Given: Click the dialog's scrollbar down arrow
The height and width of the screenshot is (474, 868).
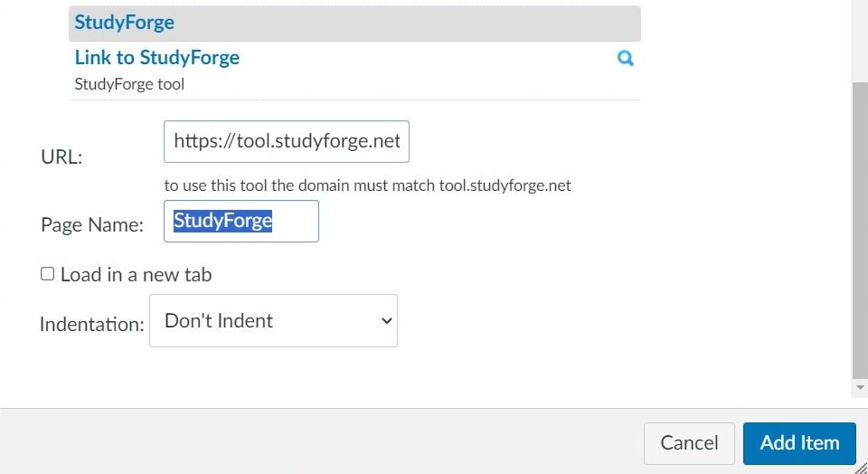Looking at the screenshot, I should point(860,387).
